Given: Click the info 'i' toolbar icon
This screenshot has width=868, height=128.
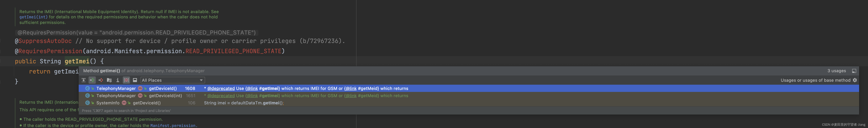Looking at the screenshot, I should point(118,80).
